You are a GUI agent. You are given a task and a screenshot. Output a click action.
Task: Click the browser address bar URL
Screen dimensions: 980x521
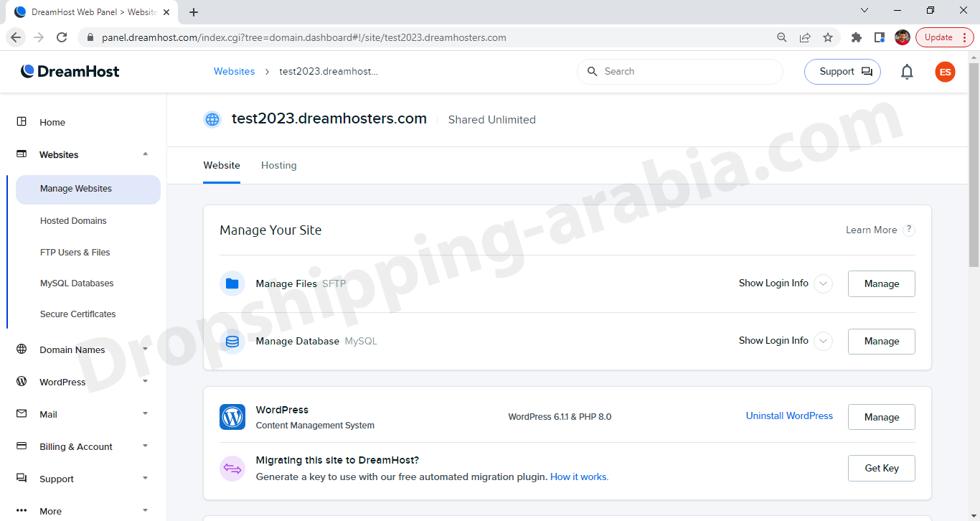304,37
